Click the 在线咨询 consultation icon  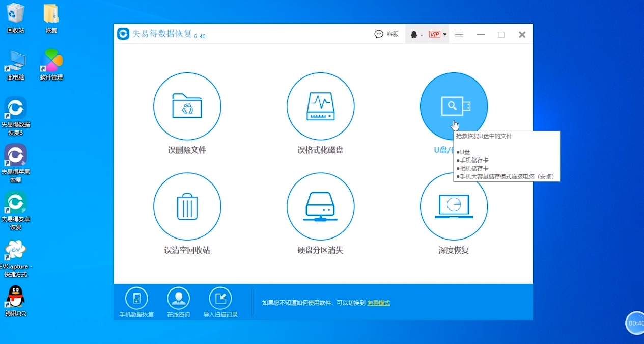pyautogui.click(x=178, y=297)
